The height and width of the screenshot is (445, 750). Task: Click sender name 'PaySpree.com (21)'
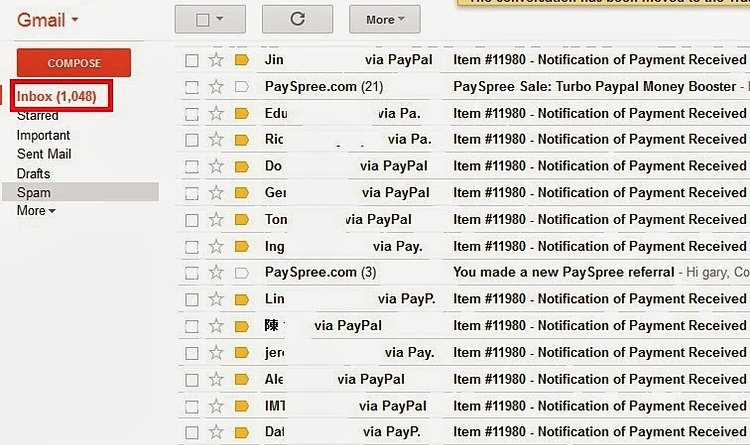324,87
